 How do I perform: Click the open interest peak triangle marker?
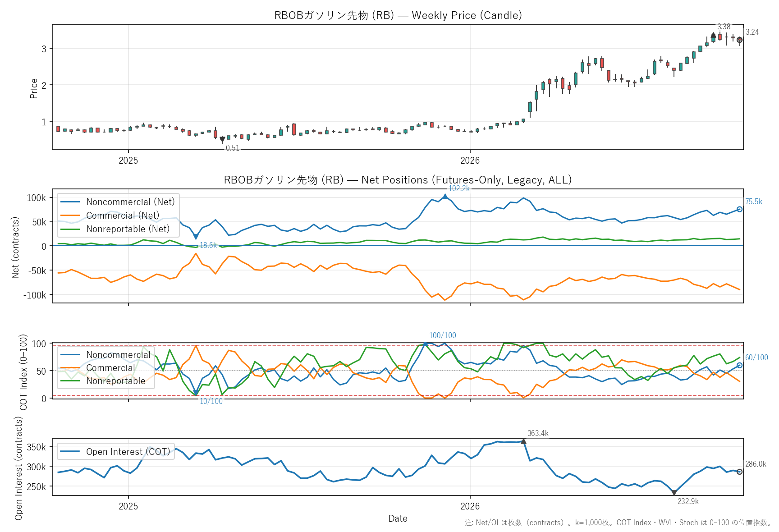523,441
